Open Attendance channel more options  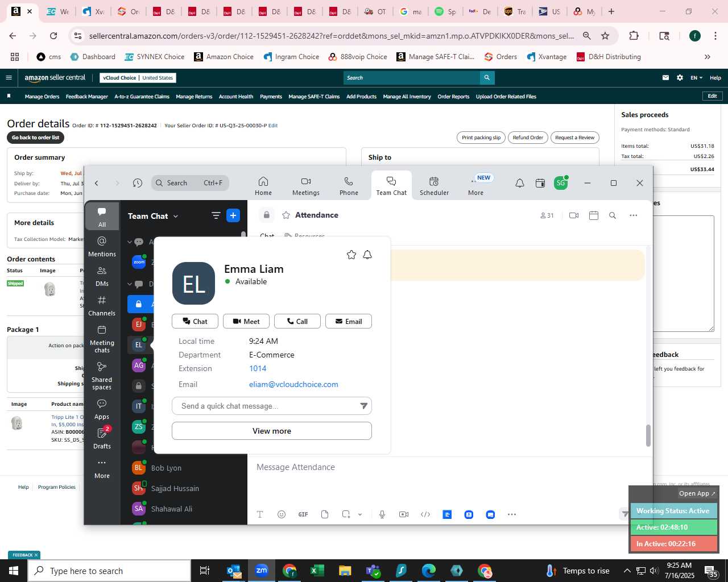click(x=634, y=215)
